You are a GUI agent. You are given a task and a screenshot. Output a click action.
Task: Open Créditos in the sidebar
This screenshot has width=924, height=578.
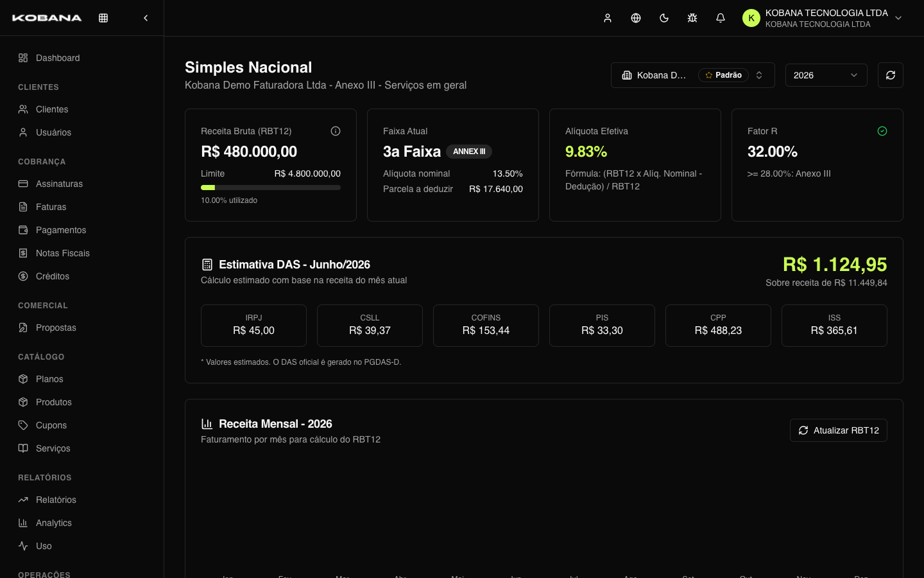81,276
